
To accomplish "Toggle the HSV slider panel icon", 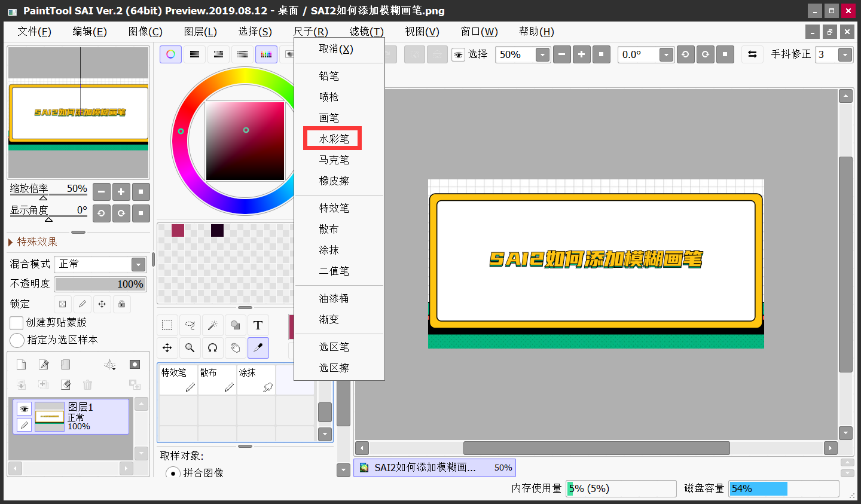I will [218, 54].
